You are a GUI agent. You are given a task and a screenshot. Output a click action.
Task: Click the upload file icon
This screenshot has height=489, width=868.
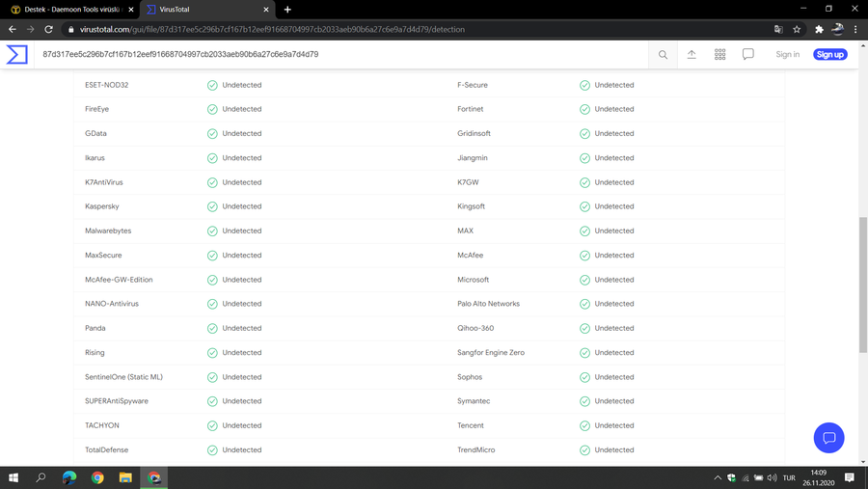692,54
